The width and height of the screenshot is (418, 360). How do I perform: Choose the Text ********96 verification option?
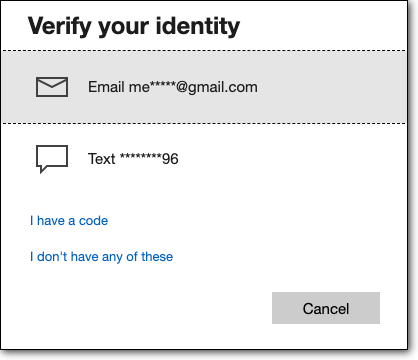coord(204,159)
